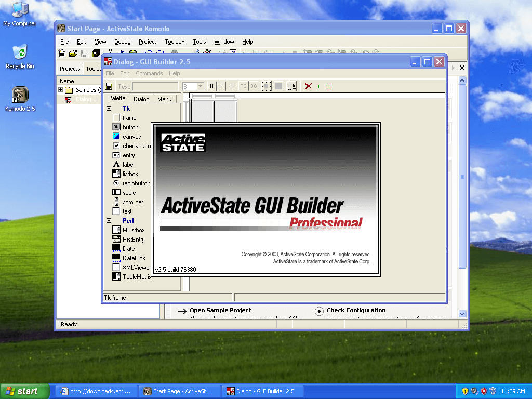This screenshot has width=532, height=399.
Task: Click the Open File icon in Komodo toolbar
Action: [73, 54]
